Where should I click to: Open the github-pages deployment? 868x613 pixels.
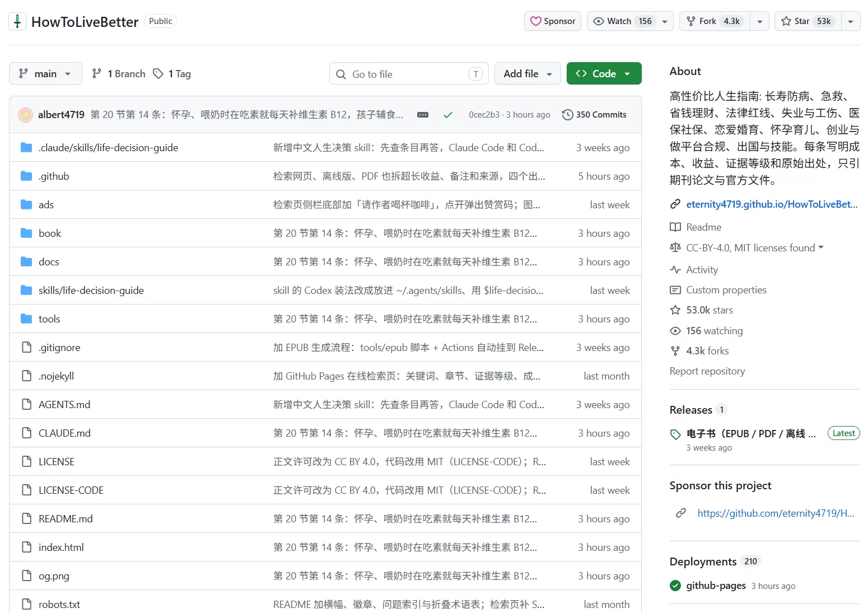click(716, 586)
